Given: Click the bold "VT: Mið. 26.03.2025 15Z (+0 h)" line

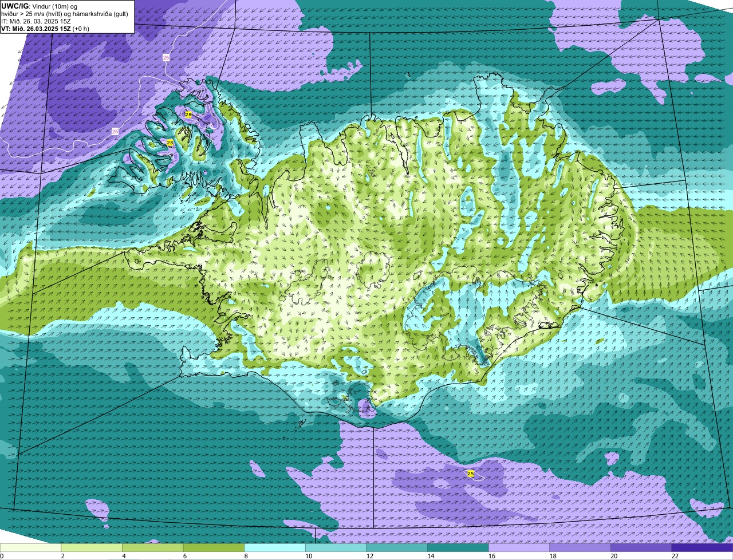Looking at the screenshot, I should (x=45, y=29).
